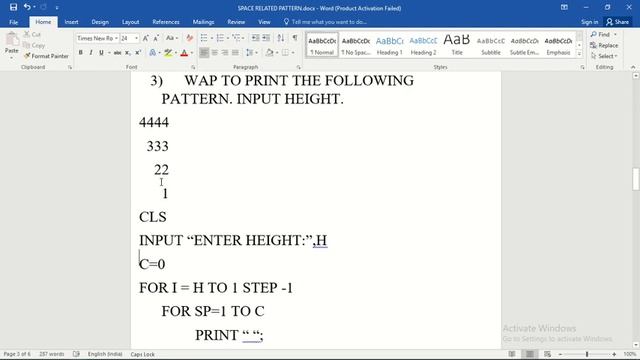Apply strikethrough formatting
Viewport: 640px width, 360px height.
pos(117,53)
